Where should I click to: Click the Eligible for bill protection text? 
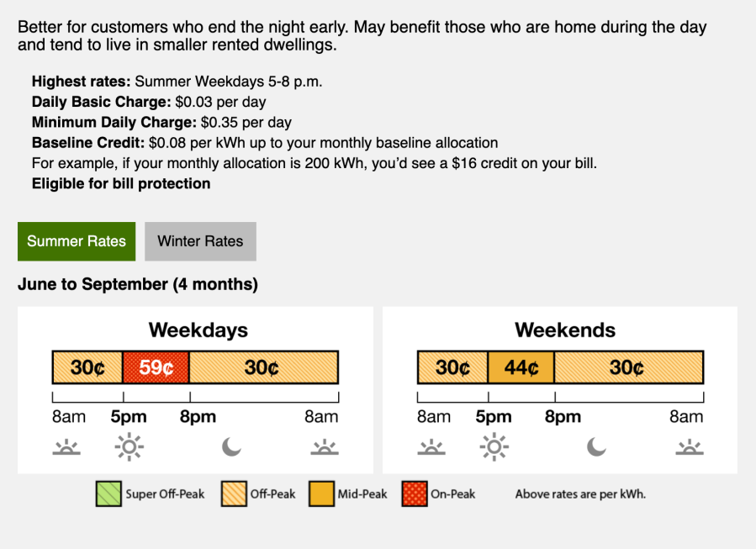point(121,183)
